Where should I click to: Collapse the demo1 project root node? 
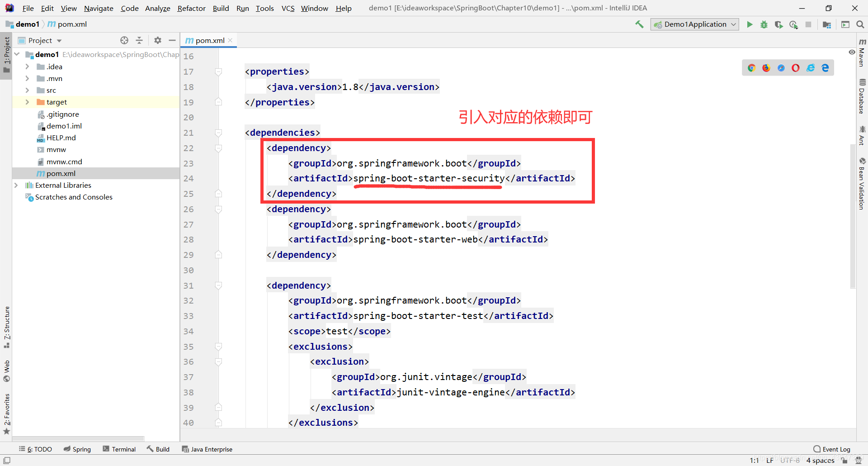pyautogui.click(x=17, y=54)
